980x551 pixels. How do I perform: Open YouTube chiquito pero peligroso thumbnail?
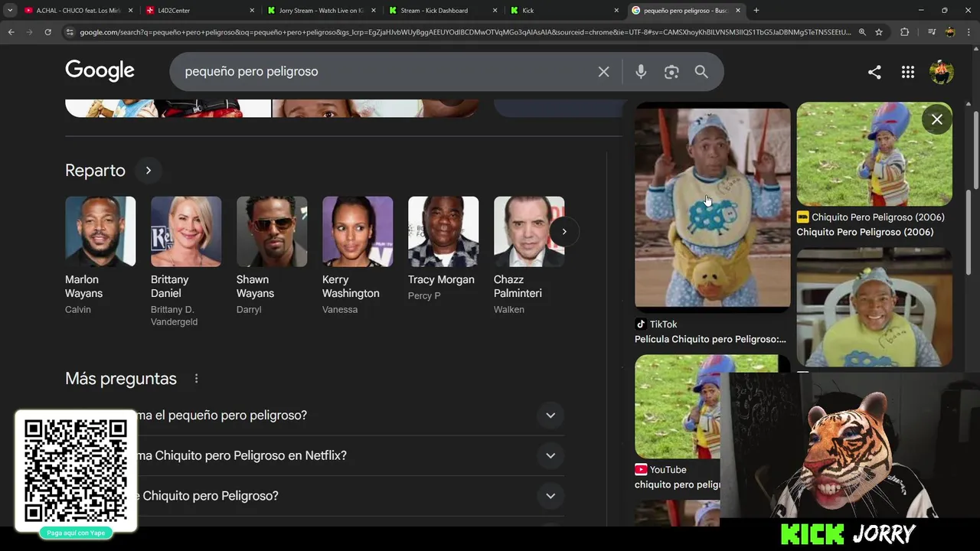click(678, 406)
